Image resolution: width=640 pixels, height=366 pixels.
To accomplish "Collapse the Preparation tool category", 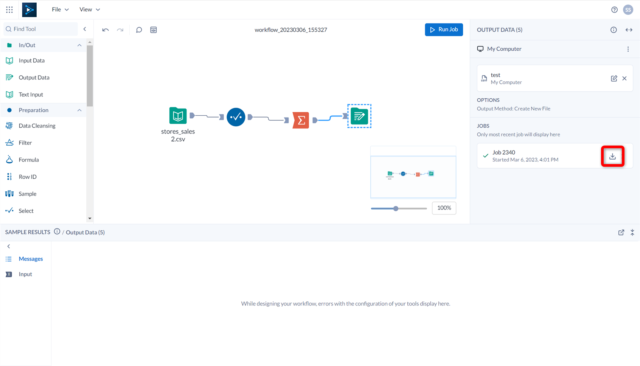I will tap(79, 110).
